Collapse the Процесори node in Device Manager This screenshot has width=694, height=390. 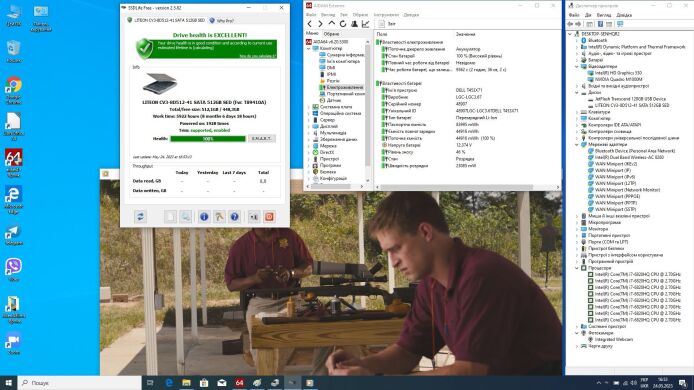pos(577,268)
